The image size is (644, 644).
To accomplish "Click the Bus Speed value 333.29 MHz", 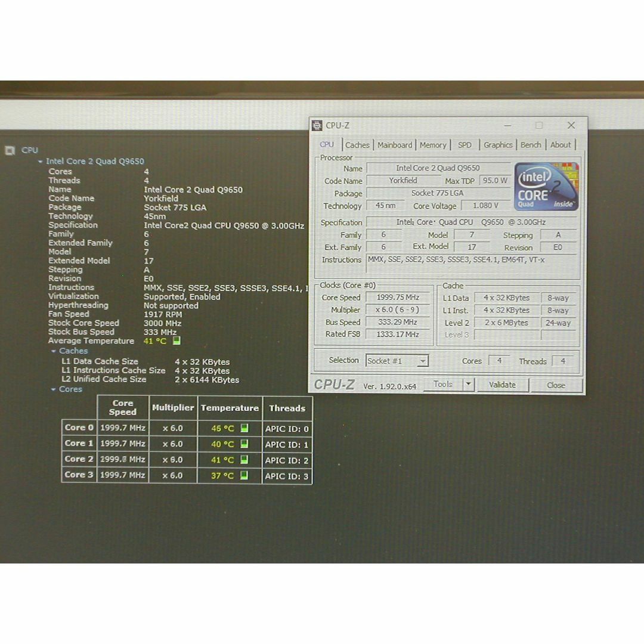I will point(398,322).
